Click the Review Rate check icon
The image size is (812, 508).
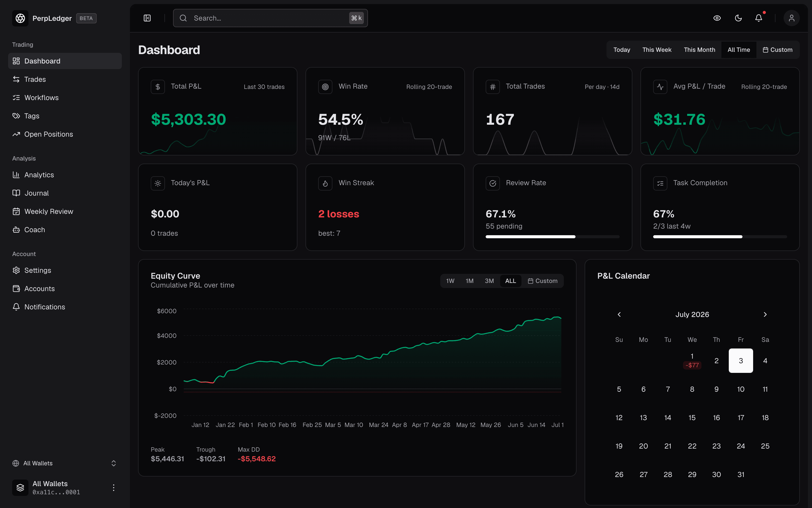[x=493, y=183]
